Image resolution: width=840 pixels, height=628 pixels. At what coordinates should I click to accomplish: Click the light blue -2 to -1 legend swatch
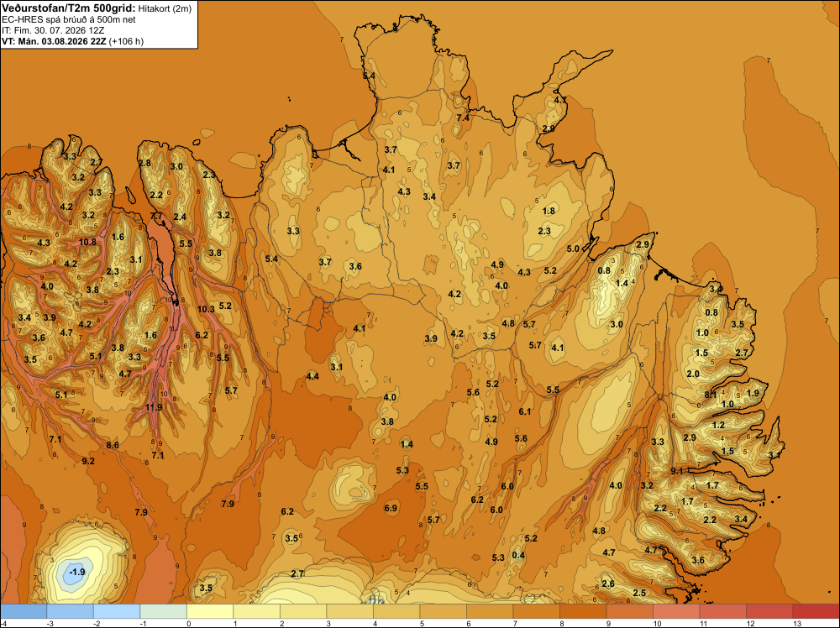coord(116,611)
